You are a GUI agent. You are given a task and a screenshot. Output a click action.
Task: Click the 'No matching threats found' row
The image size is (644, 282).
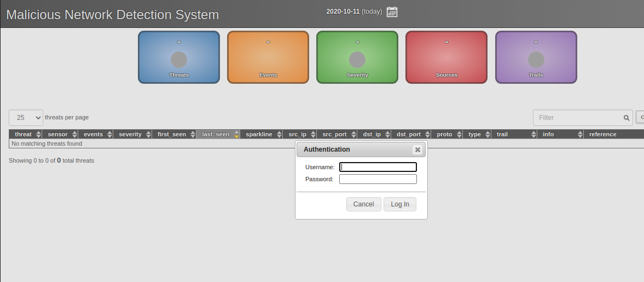(327, 143)
